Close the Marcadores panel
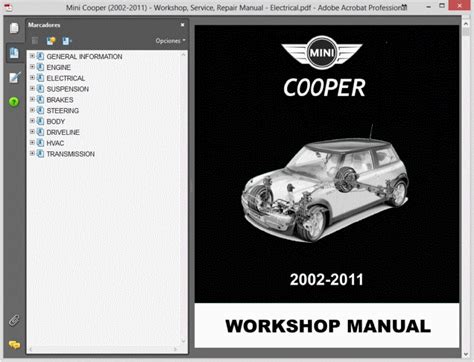This screenshot has height=362, width=474. 182,25
